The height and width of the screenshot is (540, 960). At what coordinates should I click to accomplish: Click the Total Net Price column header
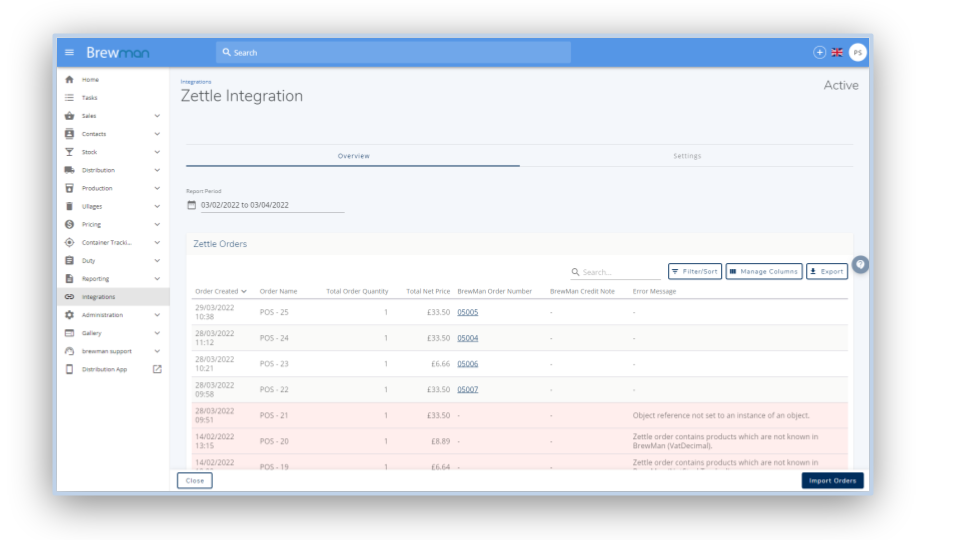tap(428, 291)
